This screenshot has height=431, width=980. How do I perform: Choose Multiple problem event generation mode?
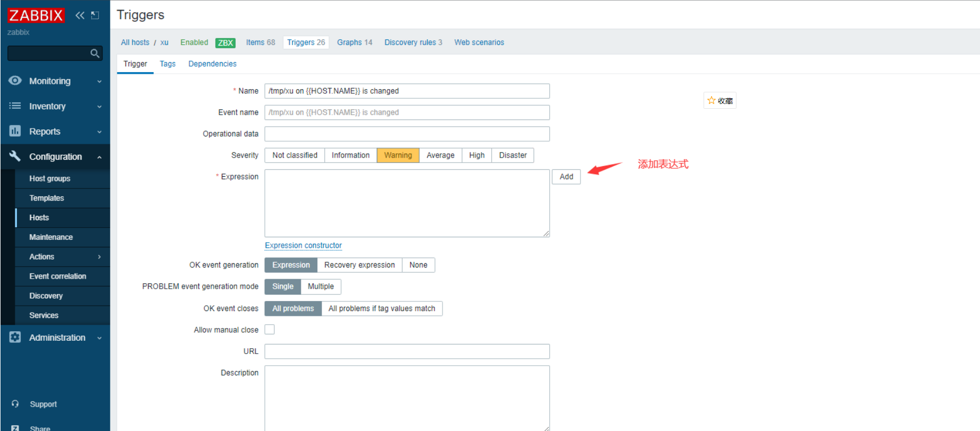[321, 287]
